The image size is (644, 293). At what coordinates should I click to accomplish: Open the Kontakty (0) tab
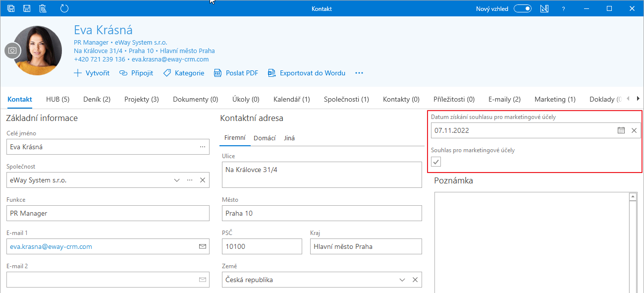(x=401, y=99)
